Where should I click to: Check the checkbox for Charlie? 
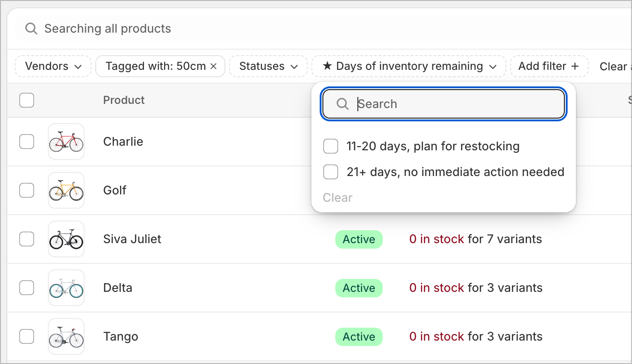pos(27,142)
